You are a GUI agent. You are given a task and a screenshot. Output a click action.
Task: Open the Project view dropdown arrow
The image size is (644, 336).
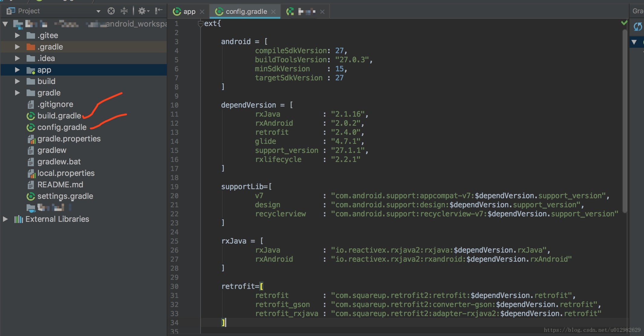click(98, 11)
